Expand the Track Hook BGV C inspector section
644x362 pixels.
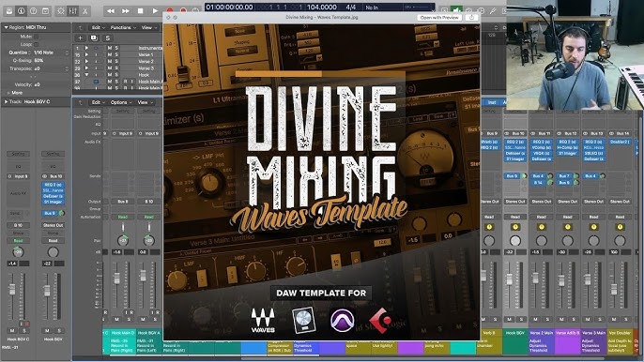[x=6, y=101]
